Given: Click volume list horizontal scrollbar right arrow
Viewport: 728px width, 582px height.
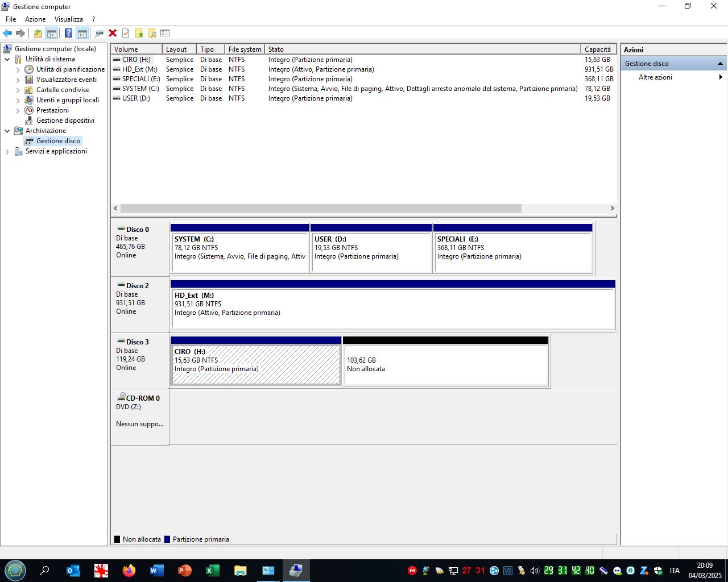Looking at the screenshot, I should click(x=612, y=209).
